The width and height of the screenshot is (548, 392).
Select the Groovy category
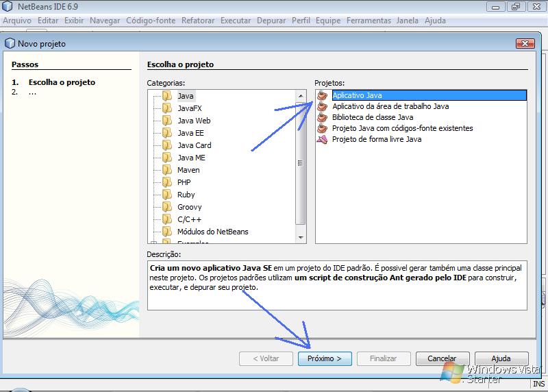[190, 207]
